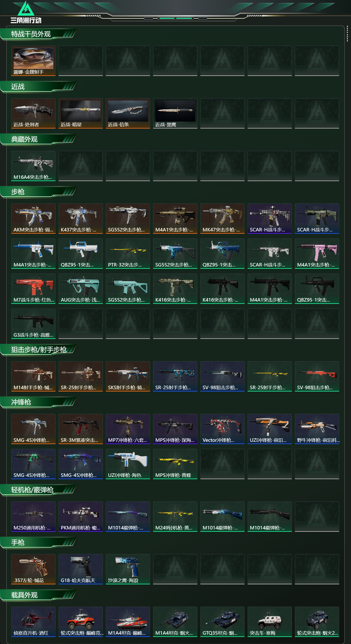Select the 近战-暗星 melee skin
Image resolution: width=351 pixels, height=644 pixels.
pyautogui.click(x=80, y=113)
